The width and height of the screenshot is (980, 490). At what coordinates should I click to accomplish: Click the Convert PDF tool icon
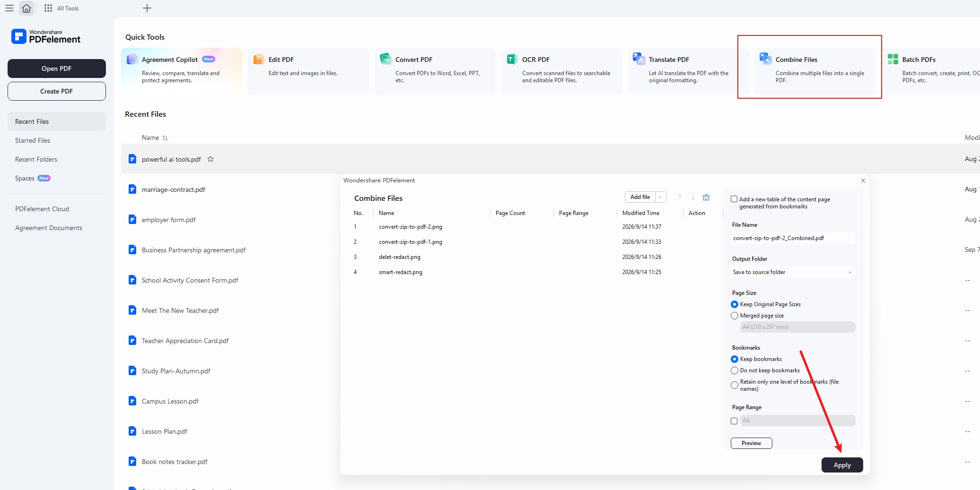(385, 59)
